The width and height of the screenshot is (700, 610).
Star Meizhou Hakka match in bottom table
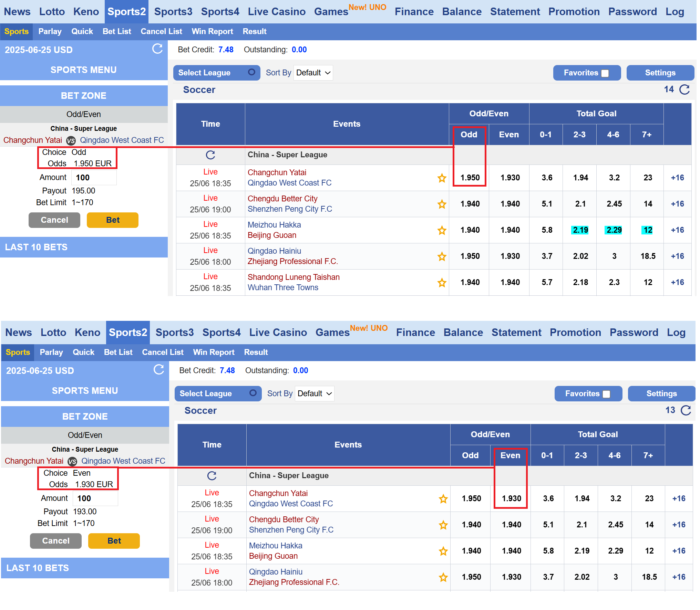click(x=443, y=551)
